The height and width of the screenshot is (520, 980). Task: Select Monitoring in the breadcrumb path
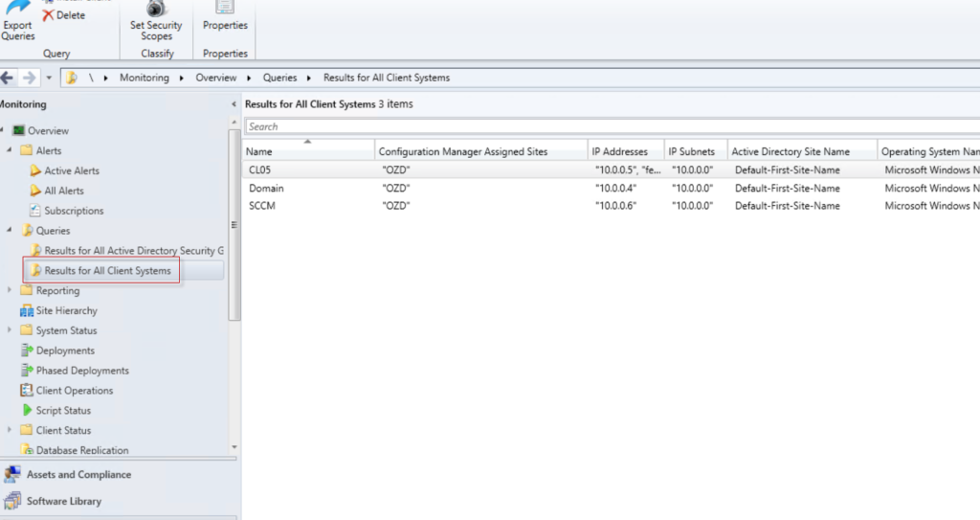[x=145, y=78]
